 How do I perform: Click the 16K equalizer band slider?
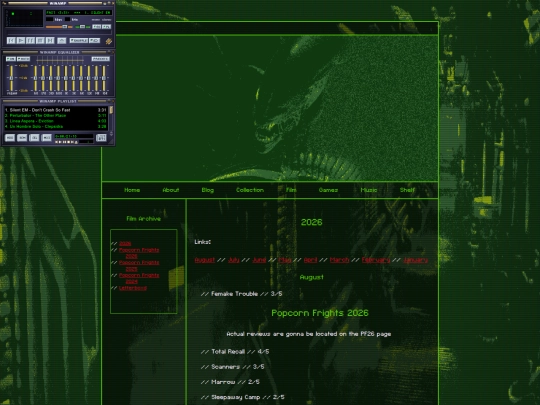104,78
